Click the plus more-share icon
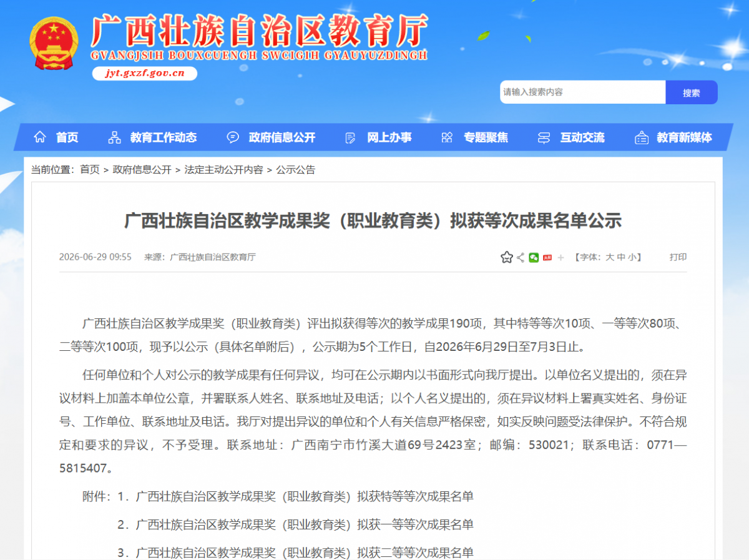This screenshot has width=749, height=560. 561,257
